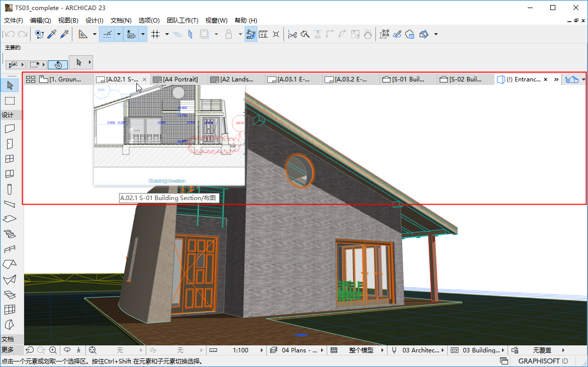588x367 pixels.
Task: Click the A.02.1 section tab preview thumbnail
Action: point(169,135)
